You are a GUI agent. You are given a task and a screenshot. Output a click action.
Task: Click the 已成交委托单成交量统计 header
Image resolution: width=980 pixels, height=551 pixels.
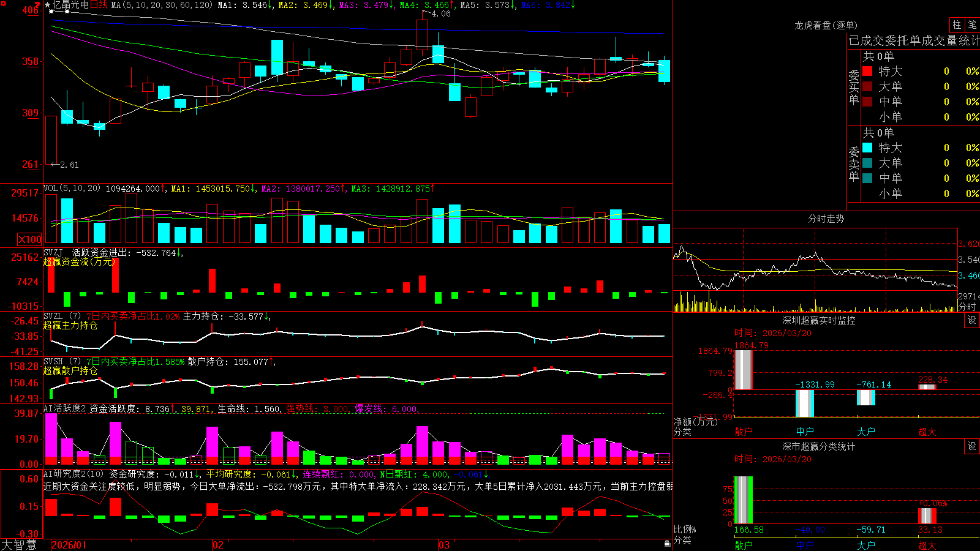[914, 40]
